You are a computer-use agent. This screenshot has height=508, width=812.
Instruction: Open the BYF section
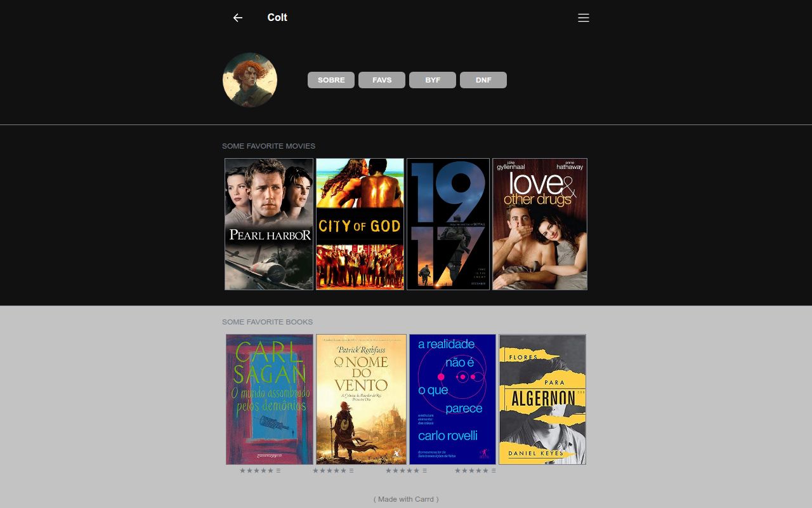433,80
